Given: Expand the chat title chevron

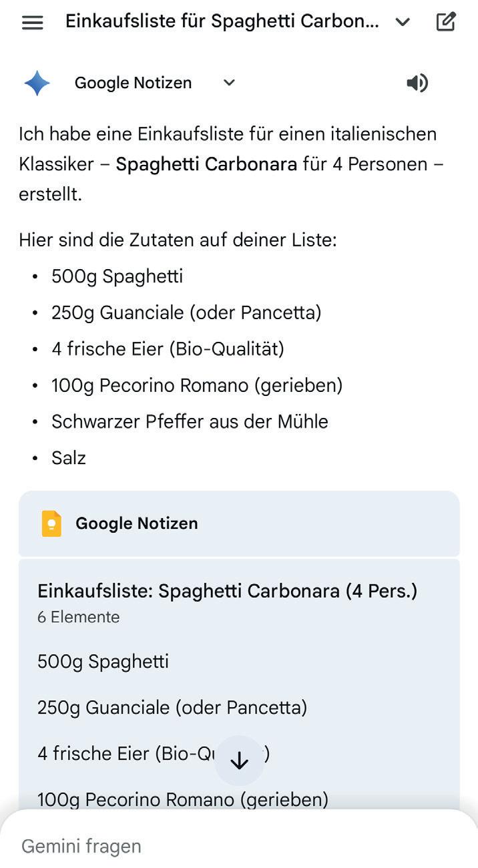Looking at the screenshot, I should pyautogui.click(x=403, y=22).
